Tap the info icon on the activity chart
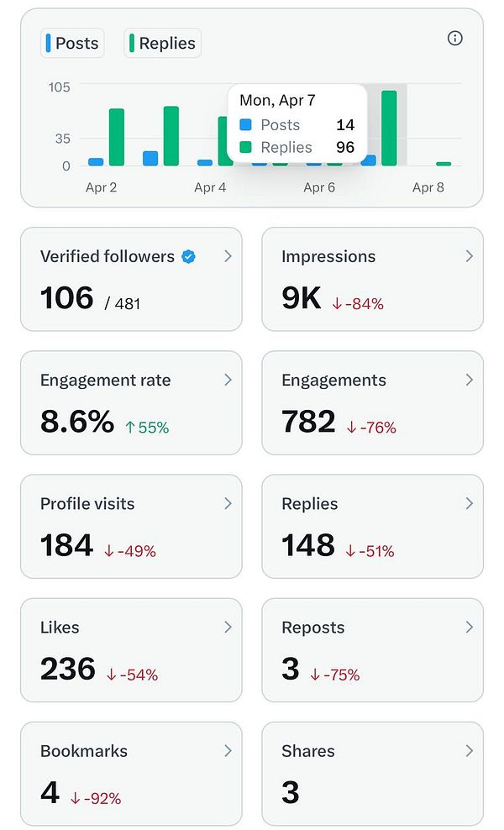The height and width of the screenshot is (830, 504). (x=454, y=39)
